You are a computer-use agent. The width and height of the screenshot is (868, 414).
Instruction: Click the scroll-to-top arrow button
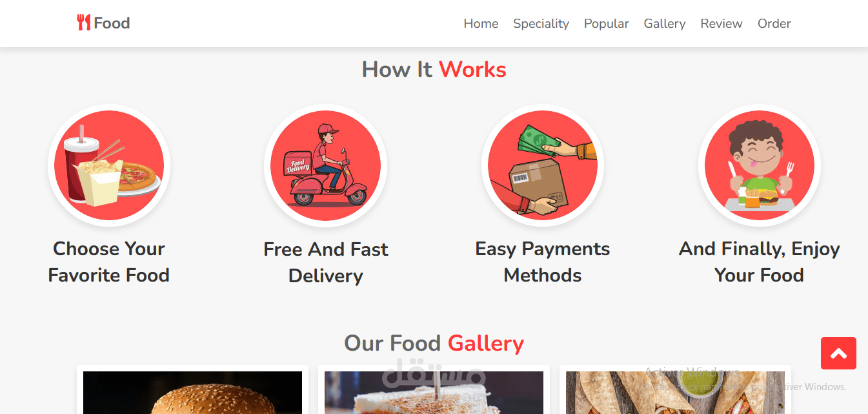[x=838, y=353]
